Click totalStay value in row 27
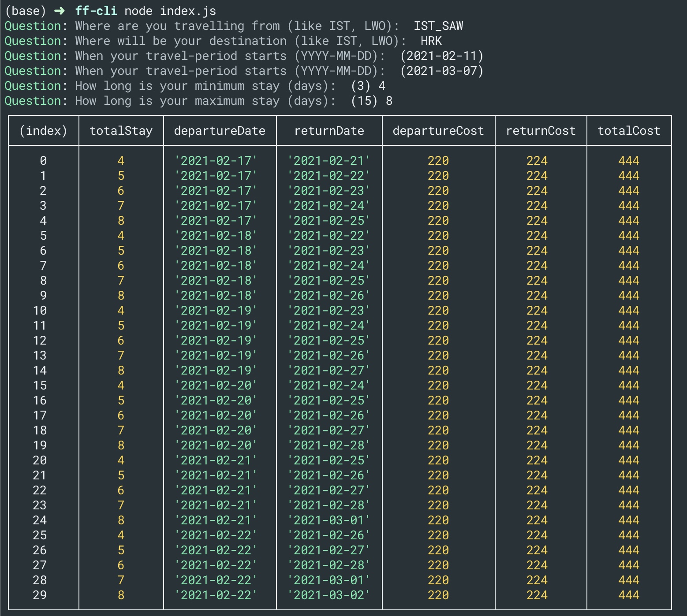Screen dimensions: 687x616 click(121, 565)
